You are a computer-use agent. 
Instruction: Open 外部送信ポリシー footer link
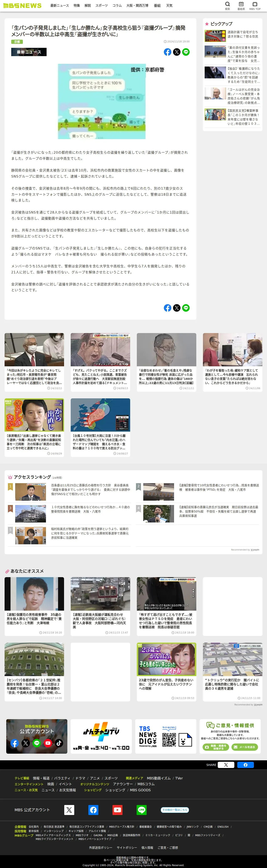point(100,847)
